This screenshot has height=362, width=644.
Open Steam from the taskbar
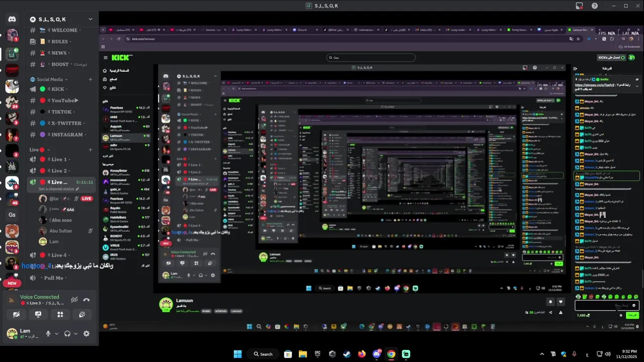[347, 354]
